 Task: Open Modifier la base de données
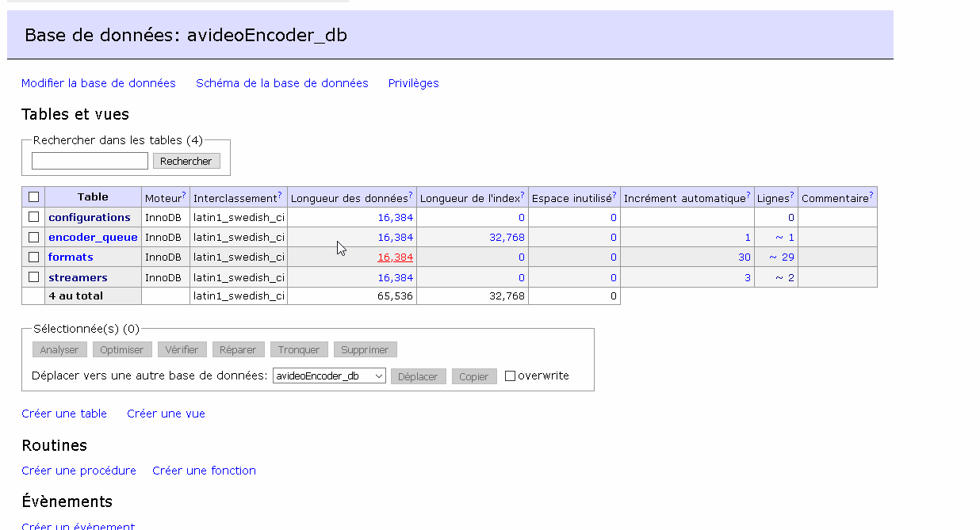click(x=98, y=83)
